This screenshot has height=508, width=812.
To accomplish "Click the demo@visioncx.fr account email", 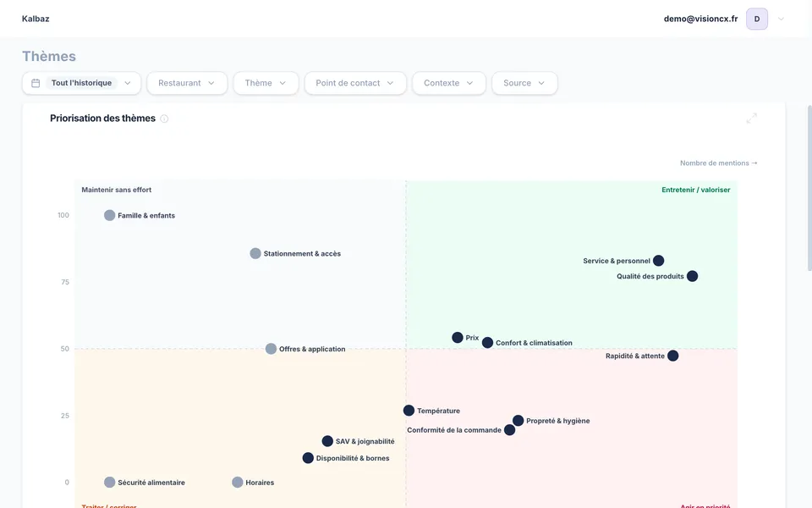I will coord(700,19).
